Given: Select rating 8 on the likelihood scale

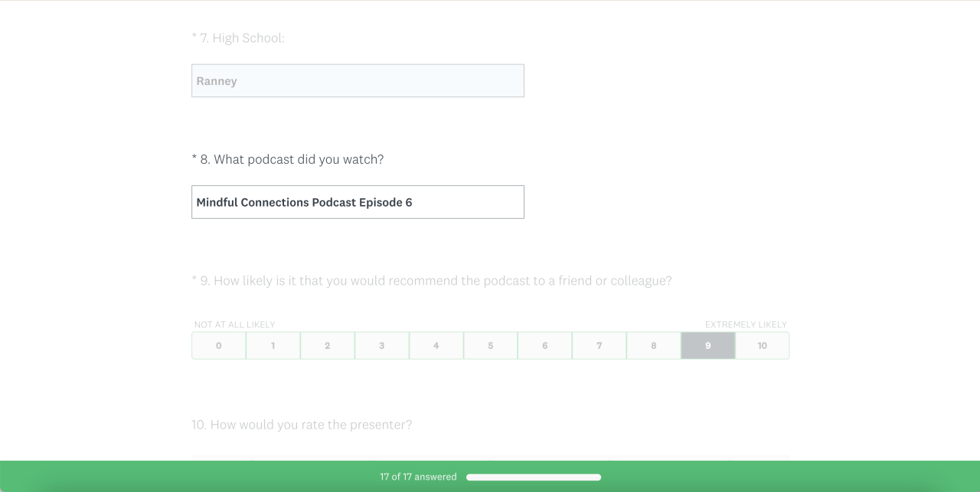Looking at the screenshot, I should point(654,346).
